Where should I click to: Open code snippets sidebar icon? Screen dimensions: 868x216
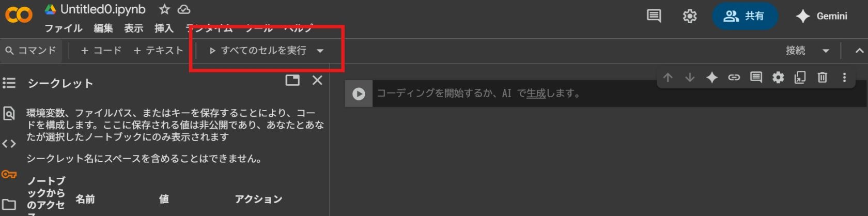click(x=9, y=144)
